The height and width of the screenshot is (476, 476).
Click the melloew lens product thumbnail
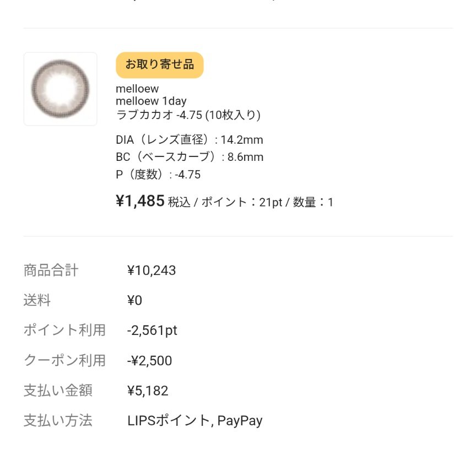point(61,89)
